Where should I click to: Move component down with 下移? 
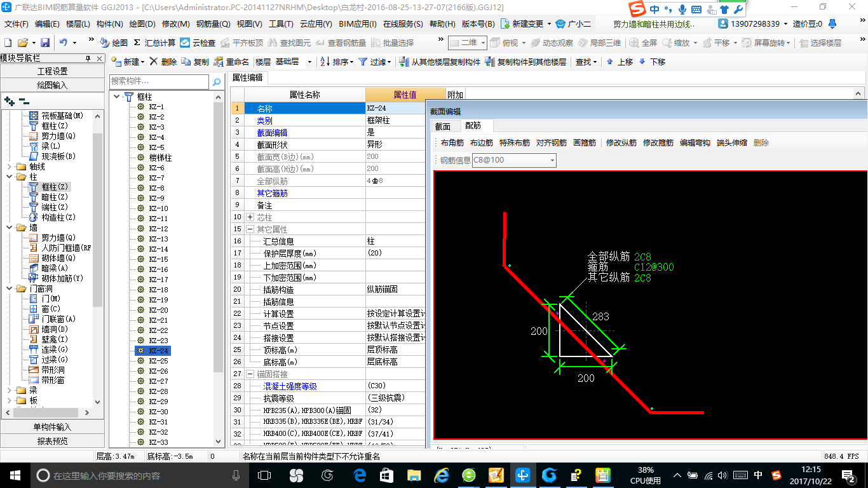pyautogui.click(x=652, y=62)
